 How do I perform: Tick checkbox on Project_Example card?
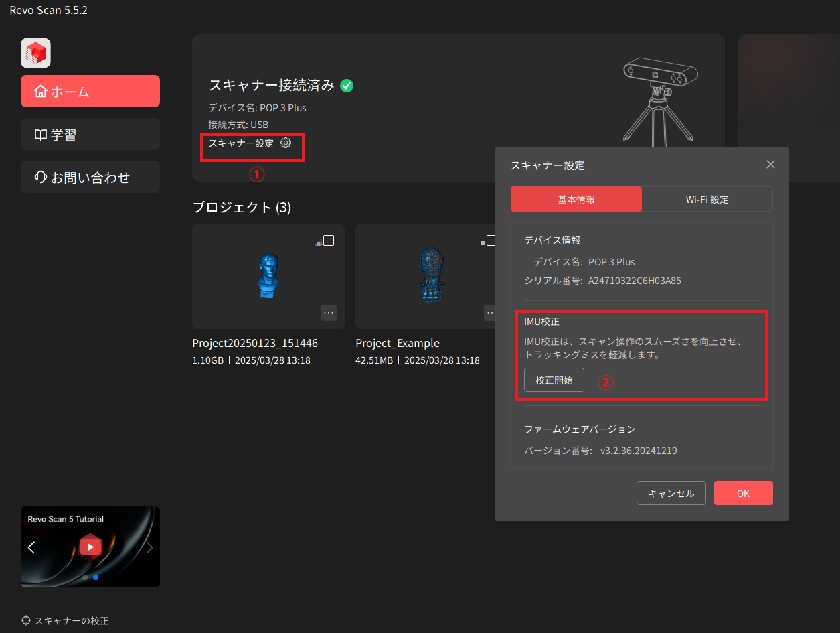click(x=491, y=240)
